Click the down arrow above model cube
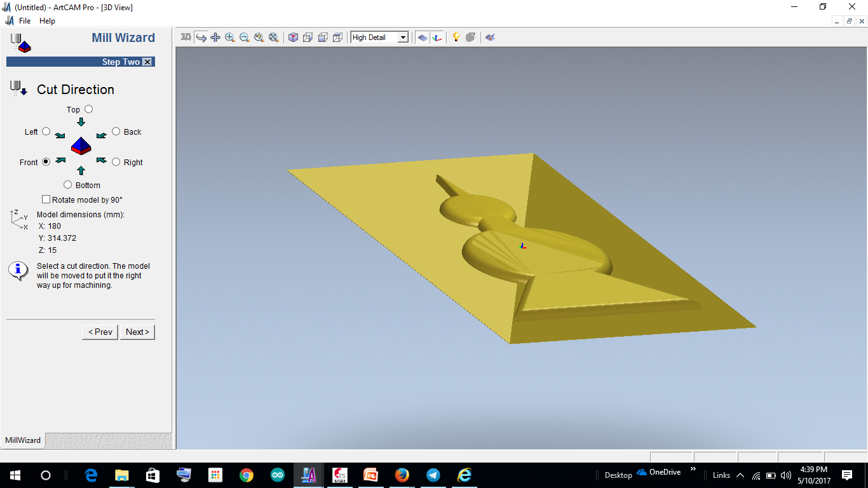The image size is (868, 488). [x=81, y=121]
